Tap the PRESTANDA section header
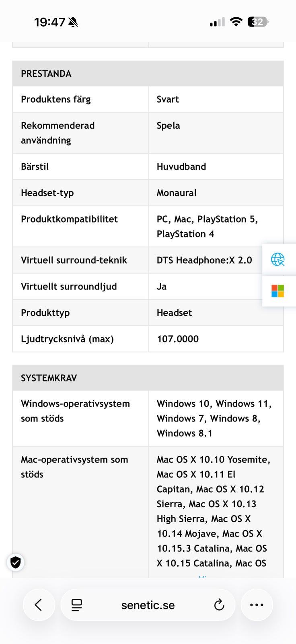The height and width of the screenshot is (644, 296). point(46,74)
